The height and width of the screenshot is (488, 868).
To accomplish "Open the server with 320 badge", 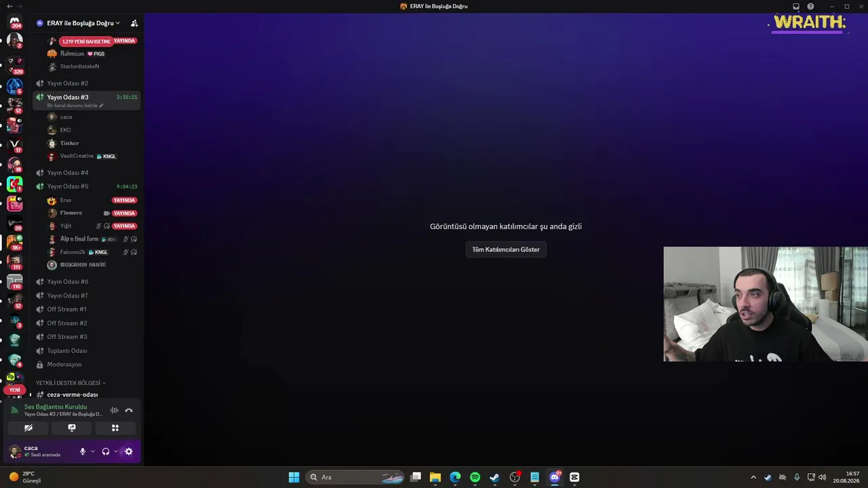I will point(15,64).
